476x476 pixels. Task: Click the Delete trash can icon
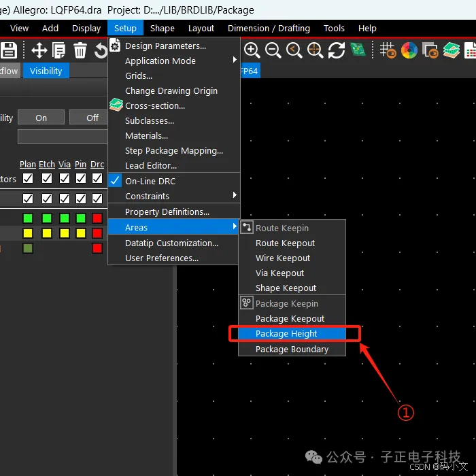pyautogui.click(x=80, y=50)
